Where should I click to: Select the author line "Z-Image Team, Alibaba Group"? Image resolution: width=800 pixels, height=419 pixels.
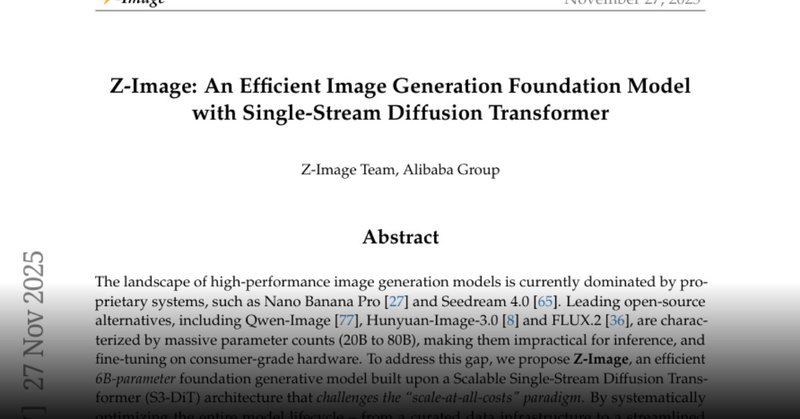click(x=400, y=169)
